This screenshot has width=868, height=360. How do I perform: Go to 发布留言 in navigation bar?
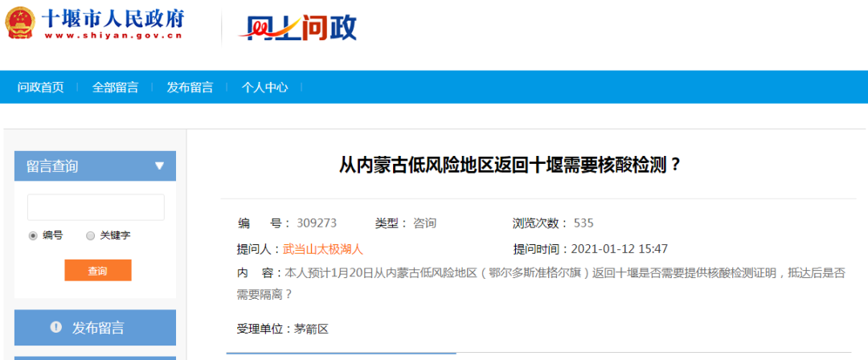coord(190,88)
